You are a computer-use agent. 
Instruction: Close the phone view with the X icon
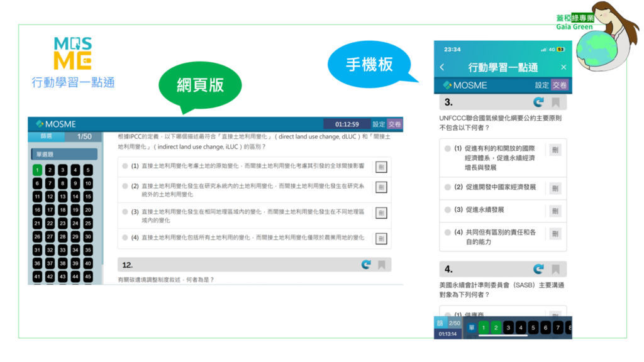click(x=563, y=67)
